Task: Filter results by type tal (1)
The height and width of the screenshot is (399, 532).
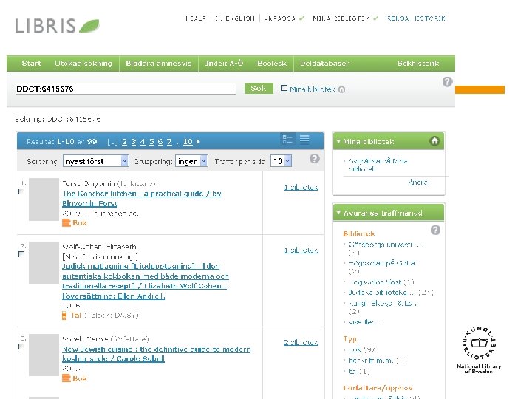Action: pos(359,372)
